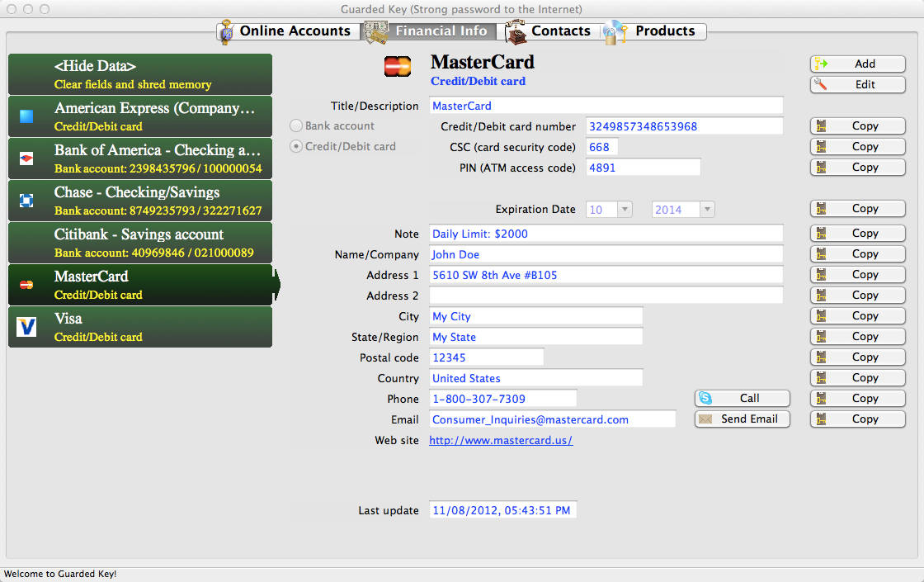
Task: Click the Name/Company field
Action: 606,254
